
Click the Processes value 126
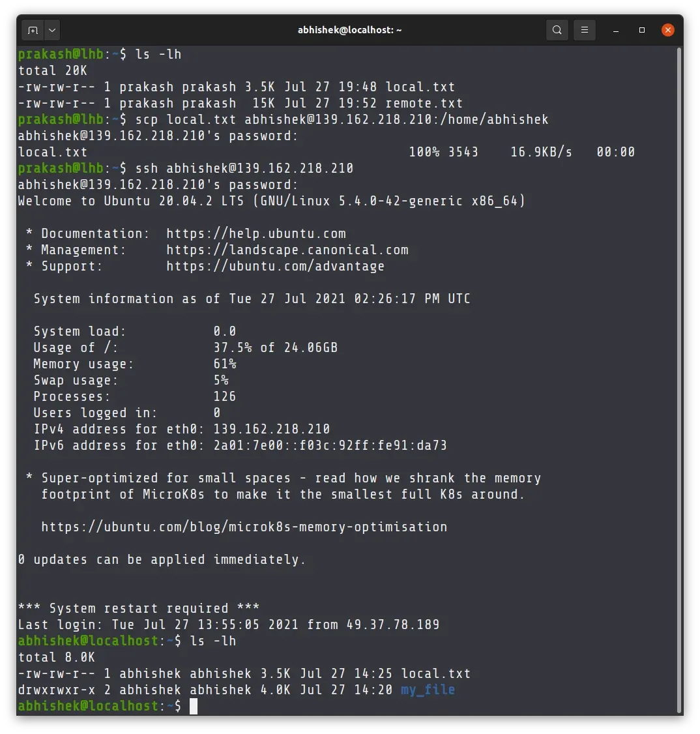(x=225, y=396)
